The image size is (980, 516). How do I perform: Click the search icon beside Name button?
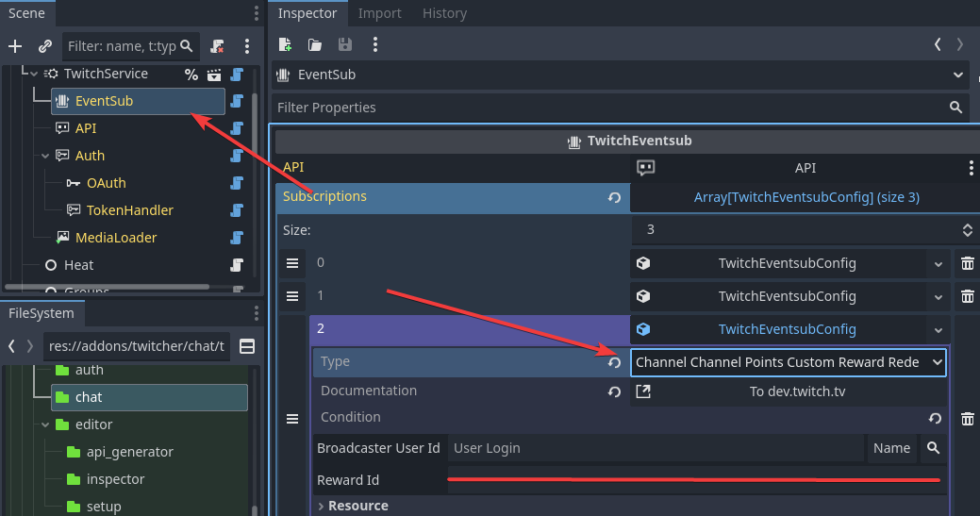[x=933, y=448]
